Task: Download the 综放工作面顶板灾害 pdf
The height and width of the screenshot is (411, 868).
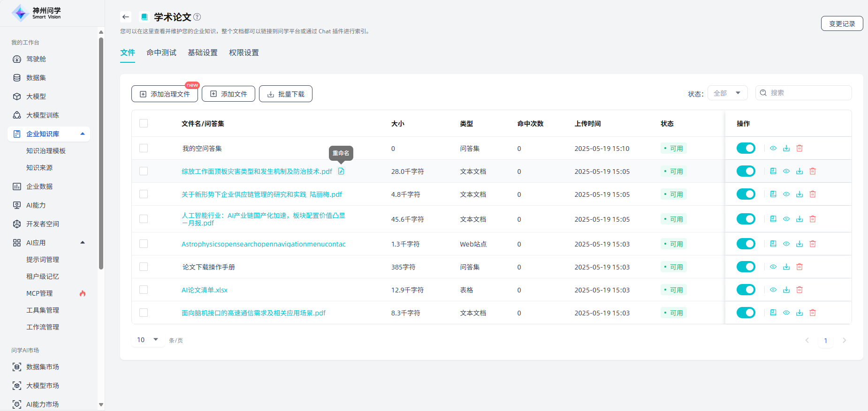Action: [799, 171]
